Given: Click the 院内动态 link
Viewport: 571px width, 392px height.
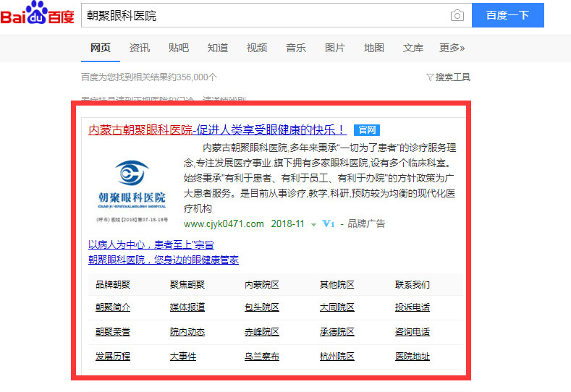Looking at the screenshot, I should (187, 332).
